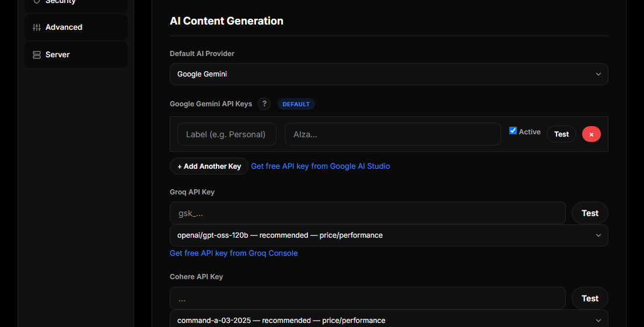Image resolution: width=644 pixels, height=327 pixels.
Task: Expand the openai/gpt-oss-120b model dropdown
Action: point(388,235)
